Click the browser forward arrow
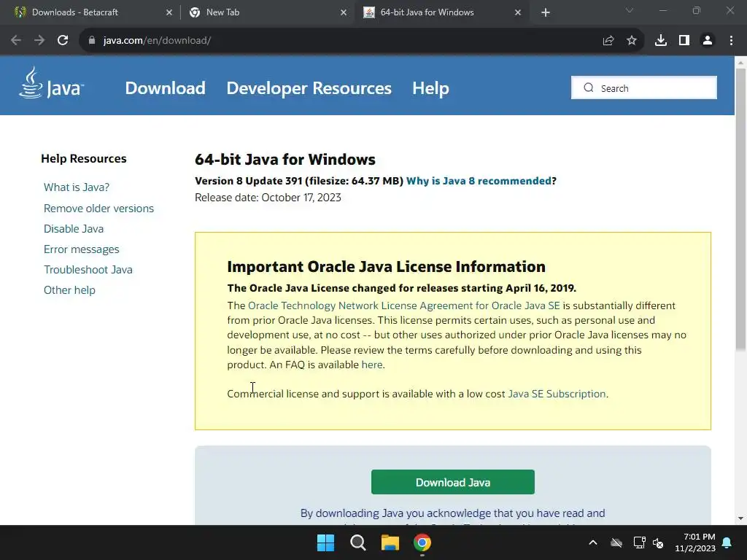The width and height of the screenshot is (747, 560). pos(39,41)
